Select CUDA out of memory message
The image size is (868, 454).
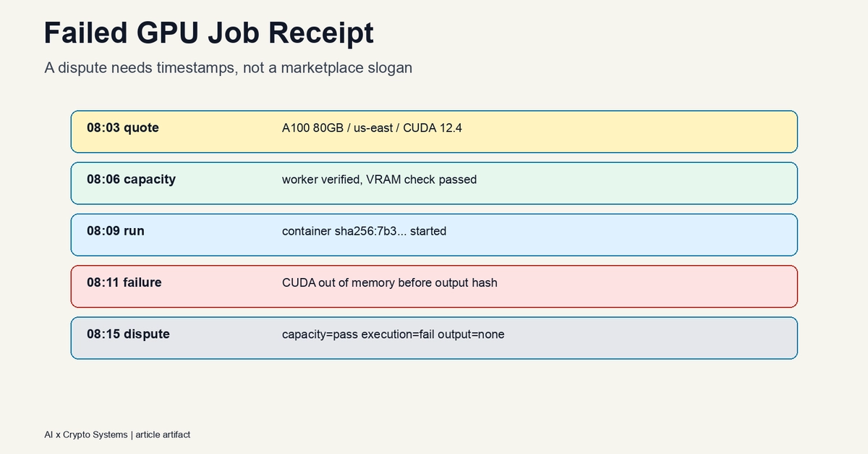390,283
